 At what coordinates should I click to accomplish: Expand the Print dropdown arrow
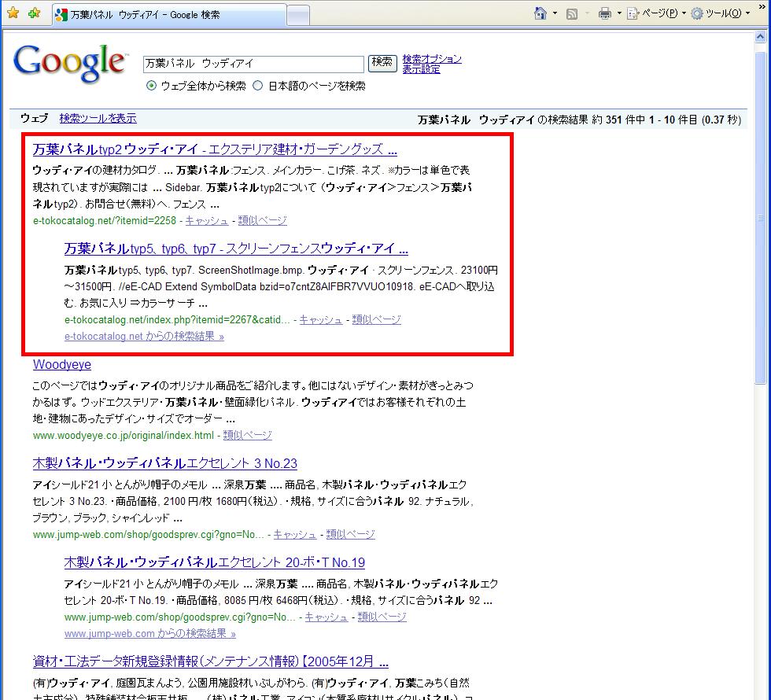(619, 13)
